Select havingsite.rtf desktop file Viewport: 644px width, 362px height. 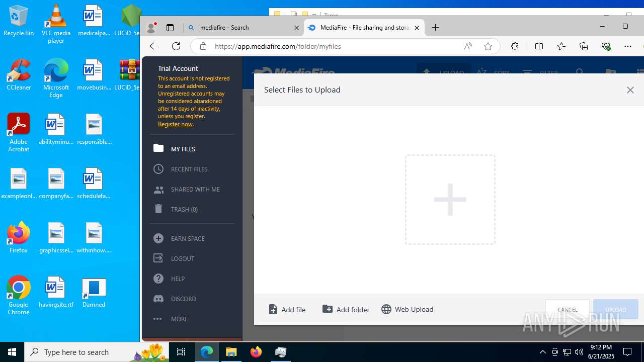(x=56, y=292)
